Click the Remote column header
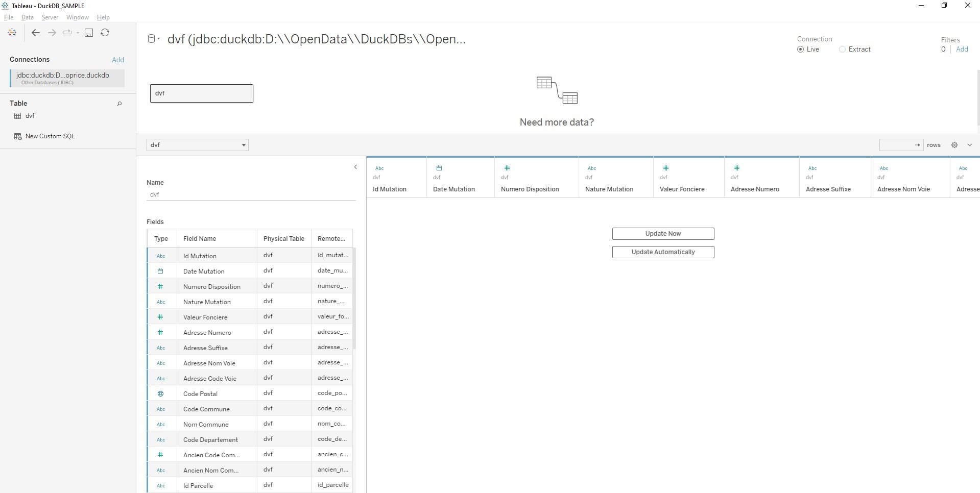Image resolution: width=980 pixels, height=493 pixels. click(x=331, y=238)
